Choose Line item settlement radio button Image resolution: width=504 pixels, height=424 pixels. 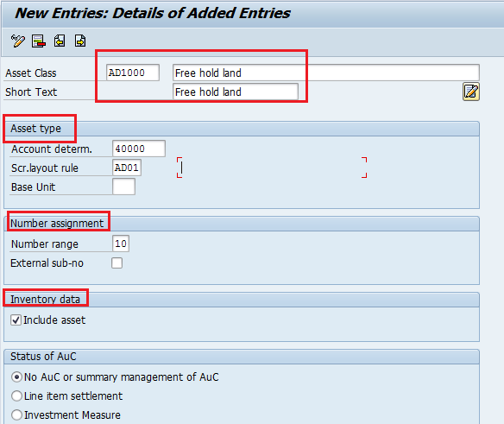(16, 396)
